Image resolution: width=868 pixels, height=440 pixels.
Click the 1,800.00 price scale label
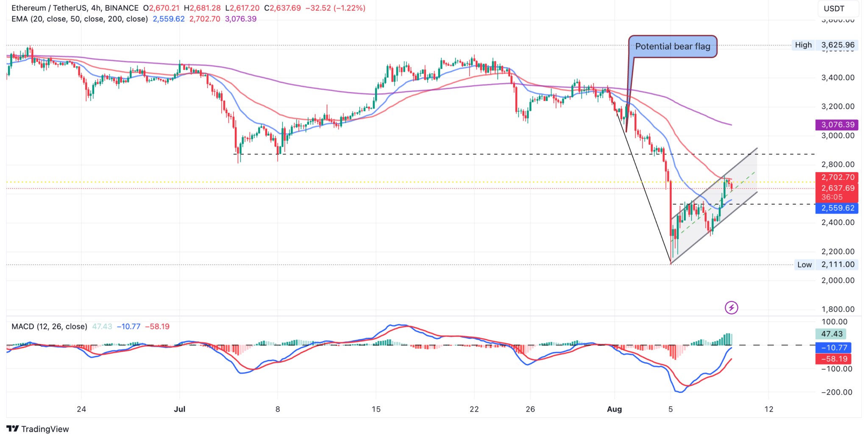point(838,309)
